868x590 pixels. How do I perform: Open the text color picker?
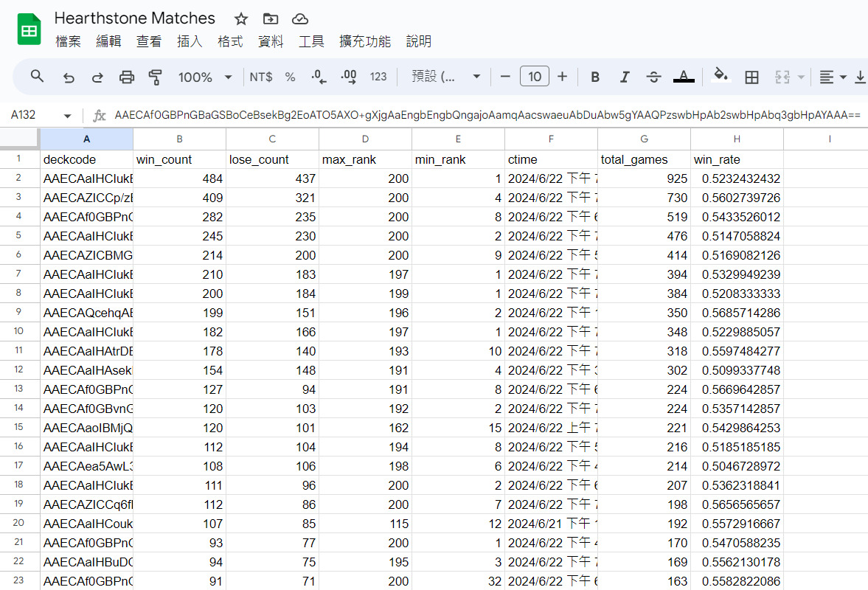click(x=684, y=77)
